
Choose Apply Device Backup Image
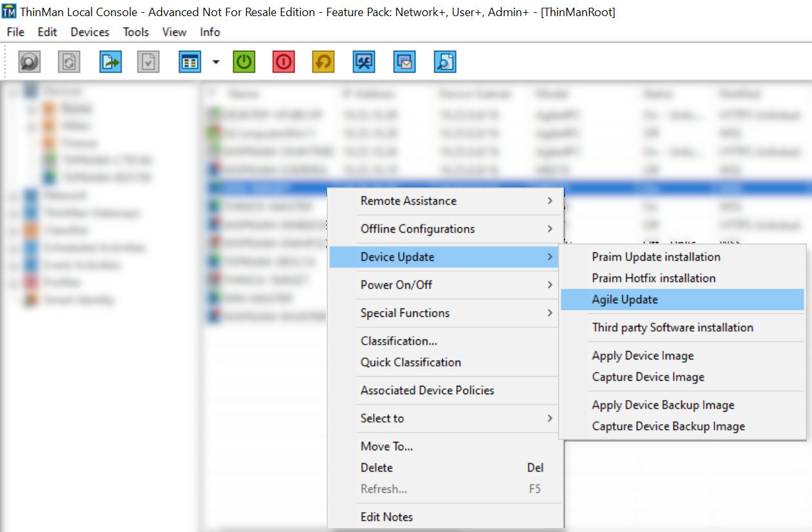pos(683,405)
